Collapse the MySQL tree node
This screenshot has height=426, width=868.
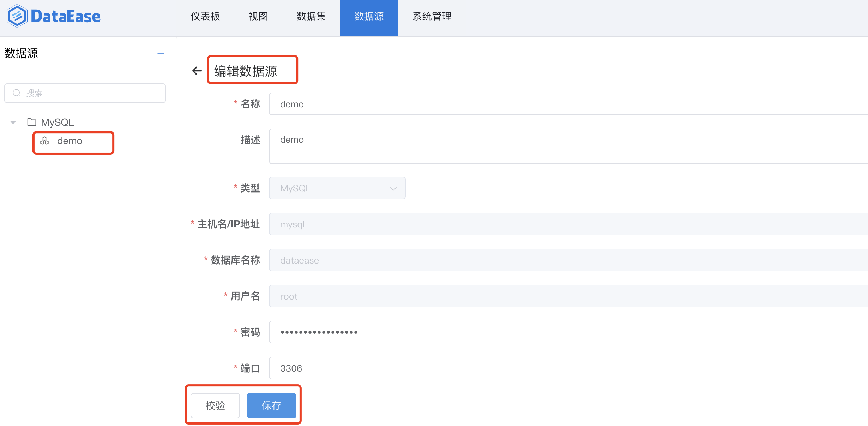click(13, 122)
